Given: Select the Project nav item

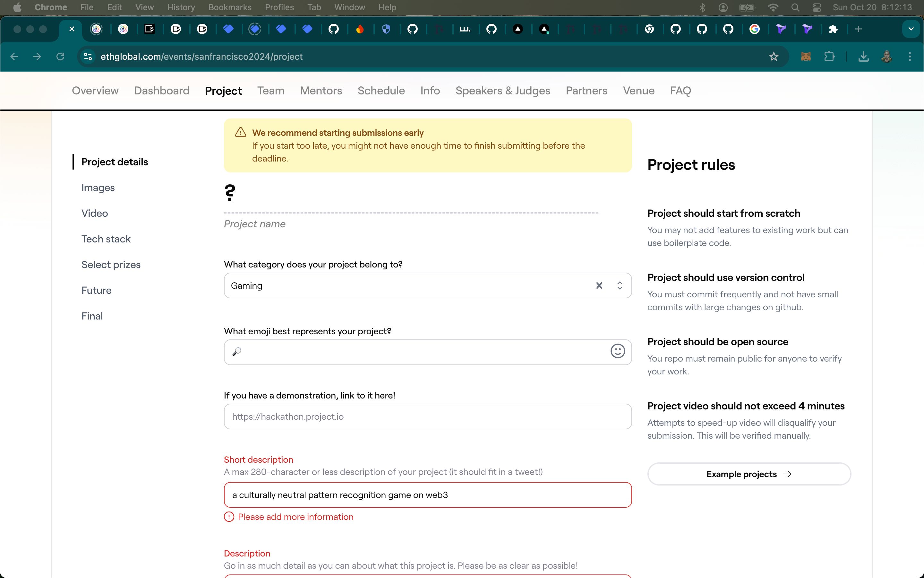Looking at the screenshot, I should 223,91.
